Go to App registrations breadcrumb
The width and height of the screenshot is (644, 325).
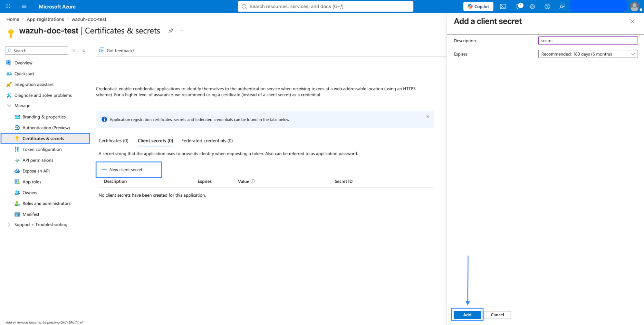45,19
